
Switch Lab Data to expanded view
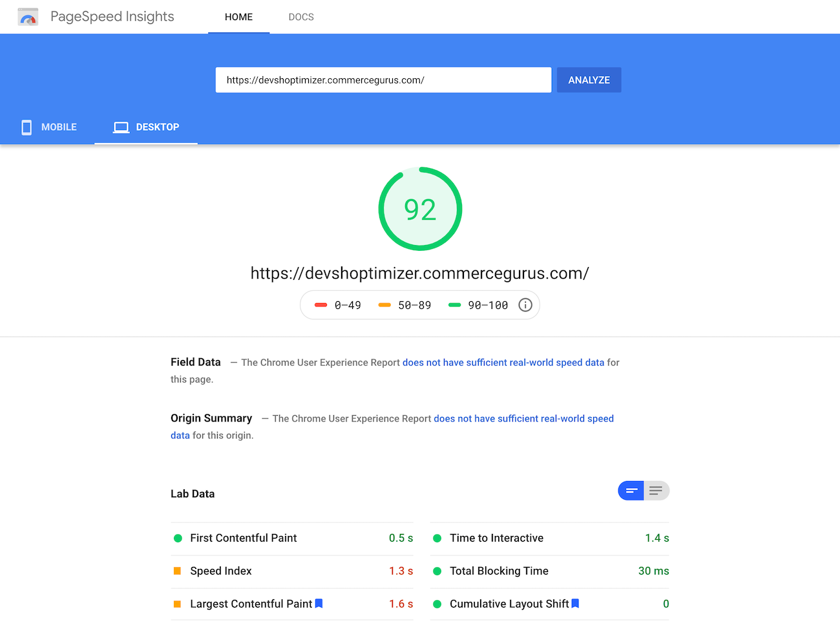click(x=656, y=491)
